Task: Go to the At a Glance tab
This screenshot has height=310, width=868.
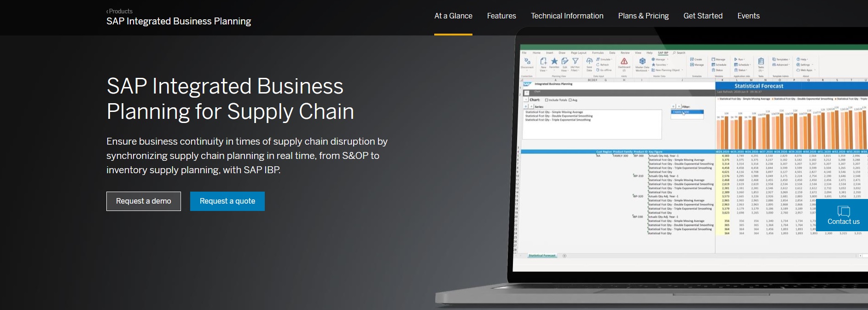Action: 453,16
